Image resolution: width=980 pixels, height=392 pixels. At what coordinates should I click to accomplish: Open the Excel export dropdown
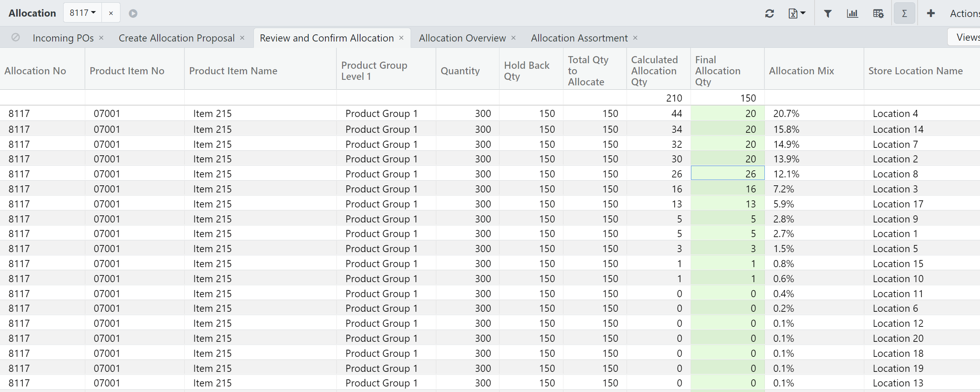[796, 13]
